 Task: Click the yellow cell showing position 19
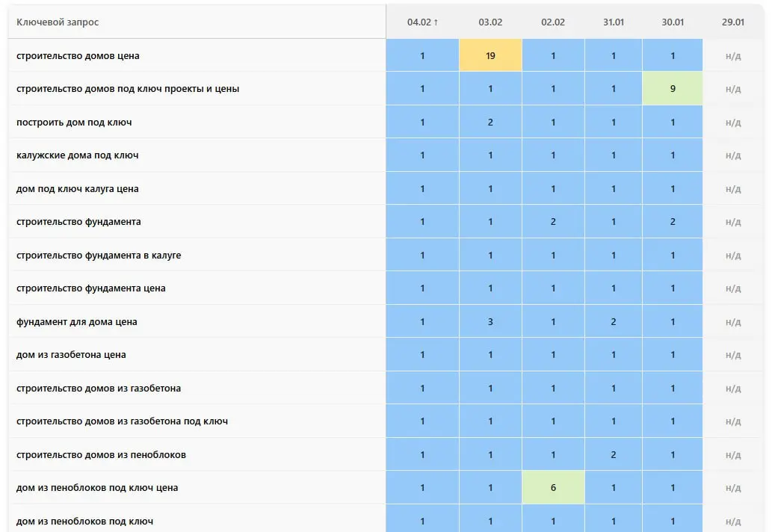click(490, 55)
